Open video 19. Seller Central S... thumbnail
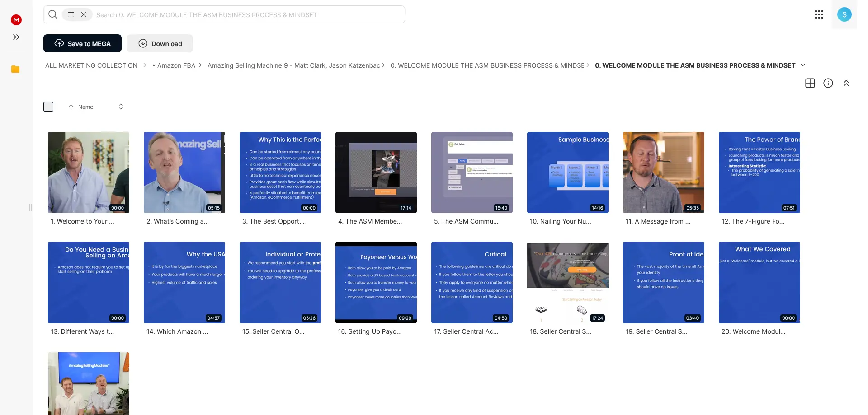The width and height of the screenshot is (868, 415). tap(664, 283)
